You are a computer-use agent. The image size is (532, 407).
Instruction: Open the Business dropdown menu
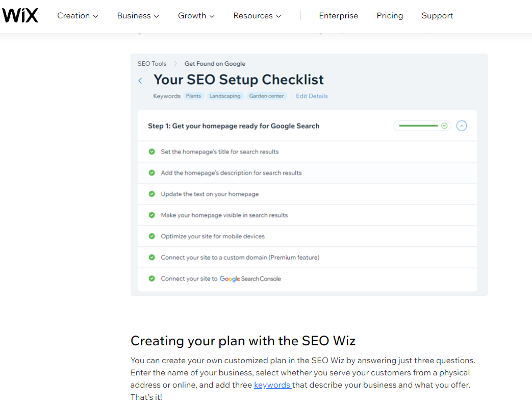coord(138,16)
